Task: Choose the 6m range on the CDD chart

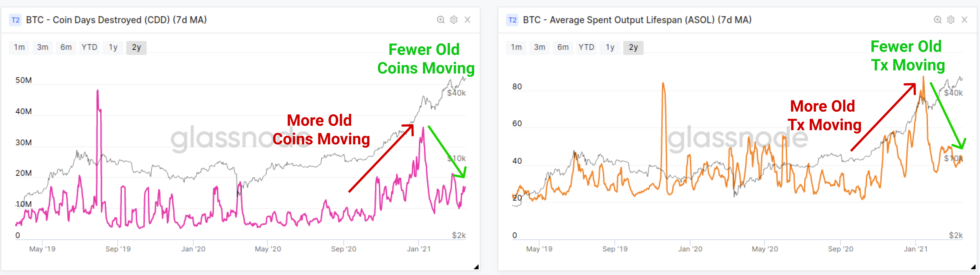Action: pos(66,47)
